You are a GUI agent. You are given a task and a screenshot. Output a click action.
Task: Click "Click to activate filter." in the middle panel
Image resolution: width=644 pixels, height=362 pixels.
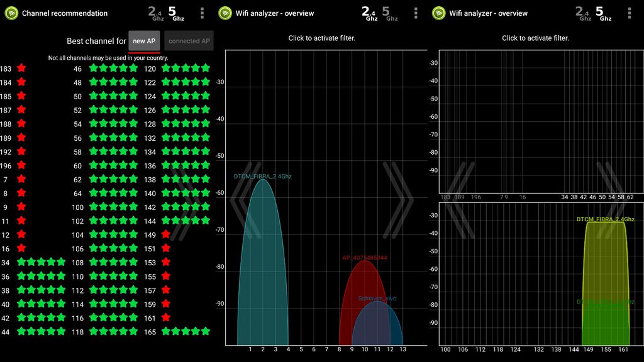(x=322, y=38)
